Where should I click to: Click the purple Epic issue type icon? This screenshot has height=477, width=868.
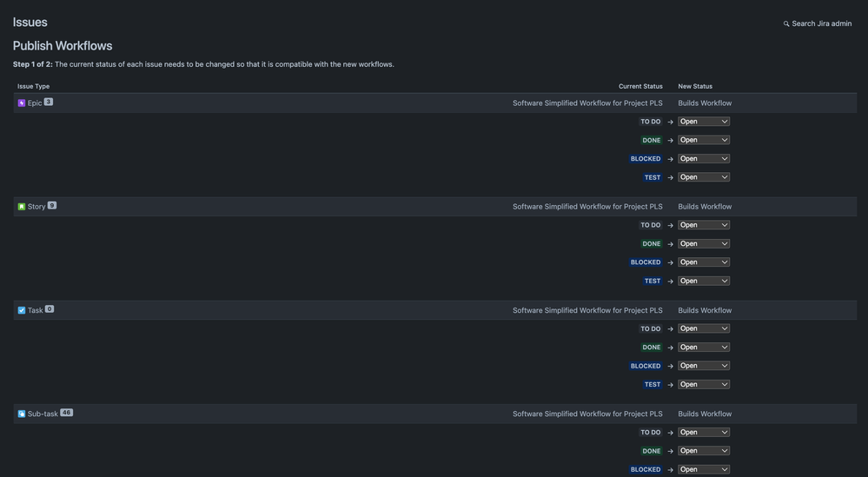[22, 103]
